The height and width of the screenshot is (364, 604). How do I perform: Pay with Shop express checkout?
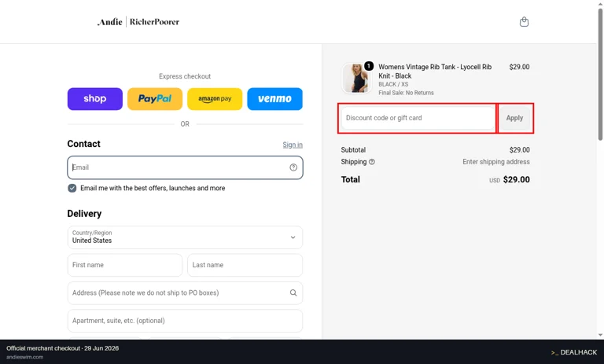click(94, 99)
